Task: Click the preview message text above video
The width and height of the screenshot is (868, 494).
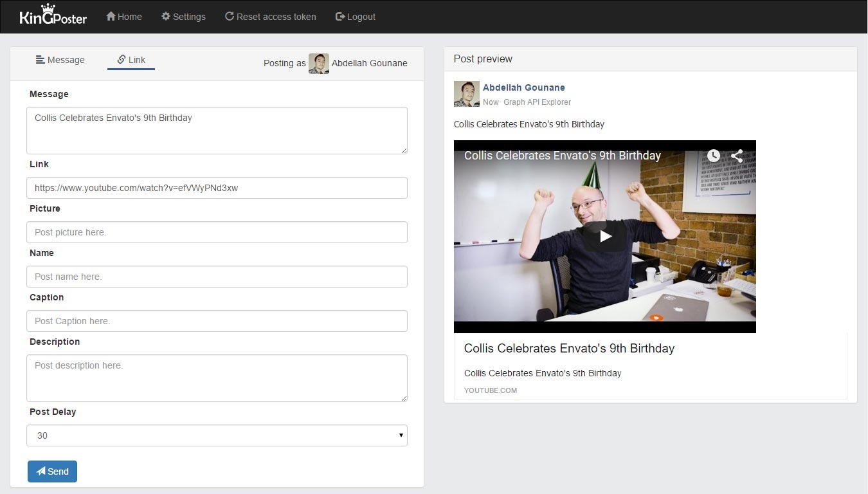Action: click(529, 124)
